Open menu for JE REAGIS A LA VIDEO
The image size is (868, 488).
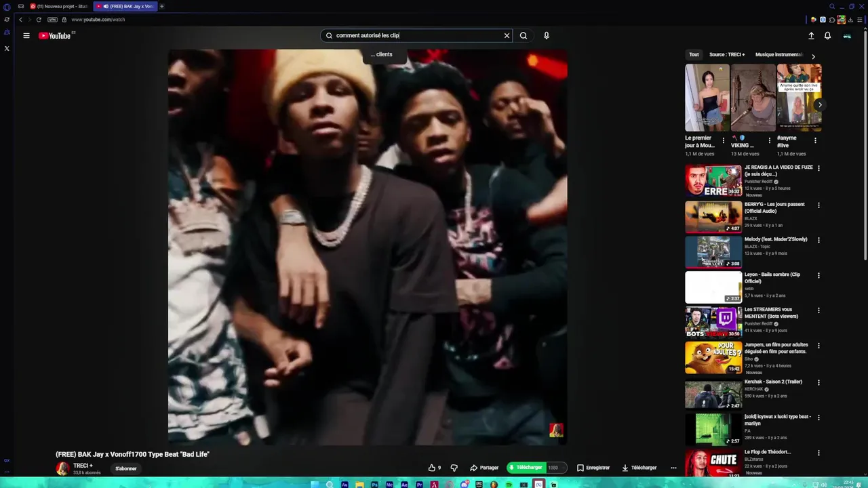pos(818,168)
